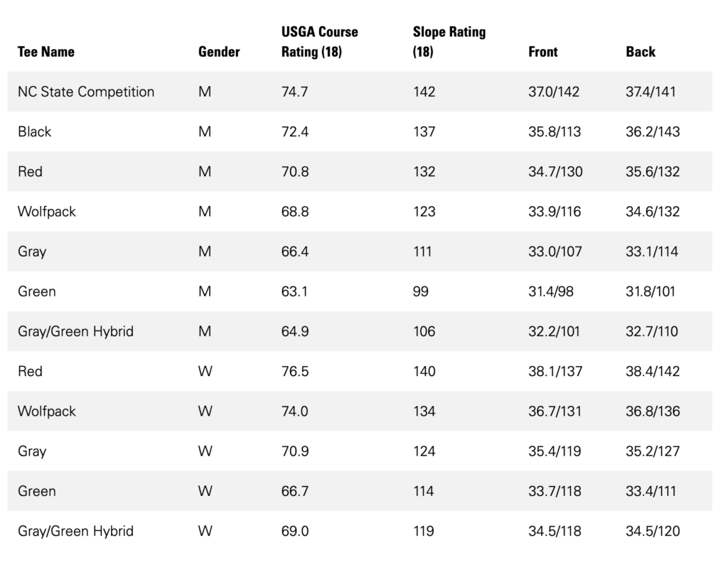Select the NC State Competition row name
Viewport: 728px width, 565px height.
(x=86, y=92)
